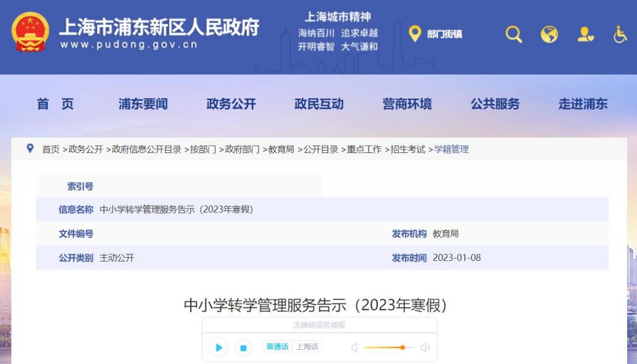Click the 学籍管理 breadcrumb link
The width and height of the screenshot is (637, 364).
click(x=450, y=149)
